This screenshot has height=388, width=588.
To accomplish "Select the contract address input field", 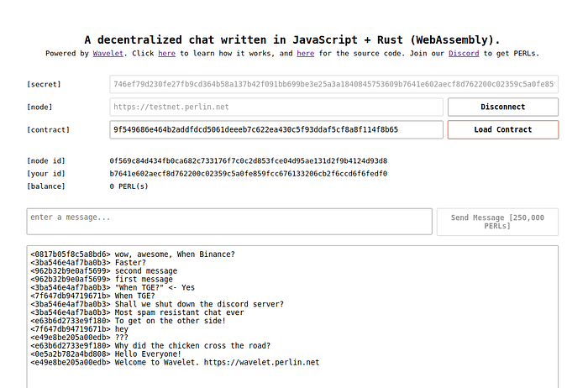I will (276, 130).
